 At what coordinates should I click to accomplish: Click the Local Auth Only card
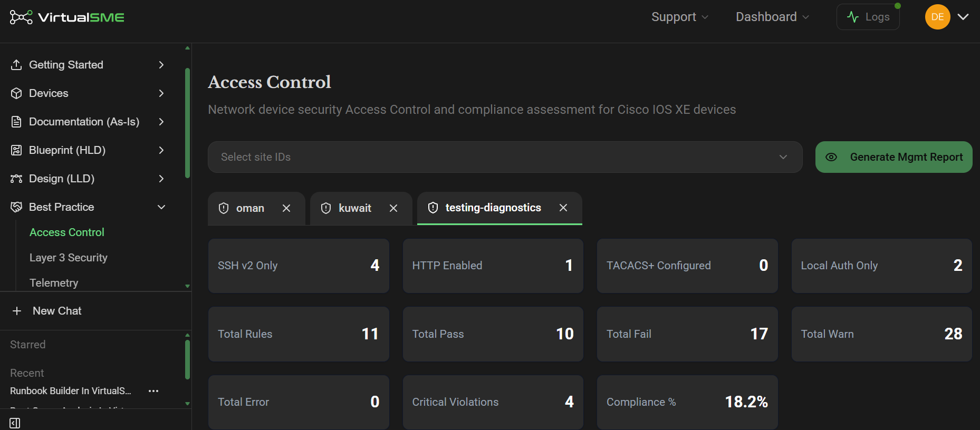coord(881,266)
